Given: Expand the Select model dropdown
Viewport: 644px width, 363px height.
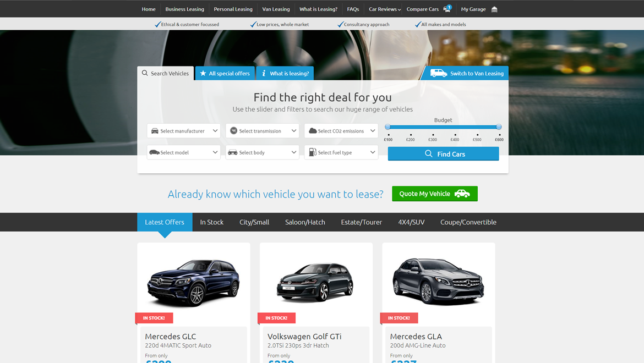Looking at the screenshot, I should click(183, 152).
